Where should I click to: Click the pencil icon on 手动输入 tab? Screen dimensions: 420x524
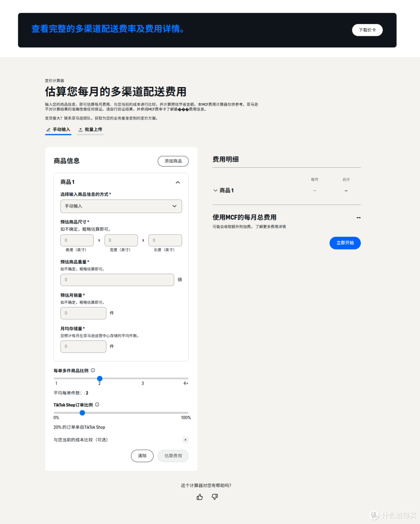(x=48, y=130)
